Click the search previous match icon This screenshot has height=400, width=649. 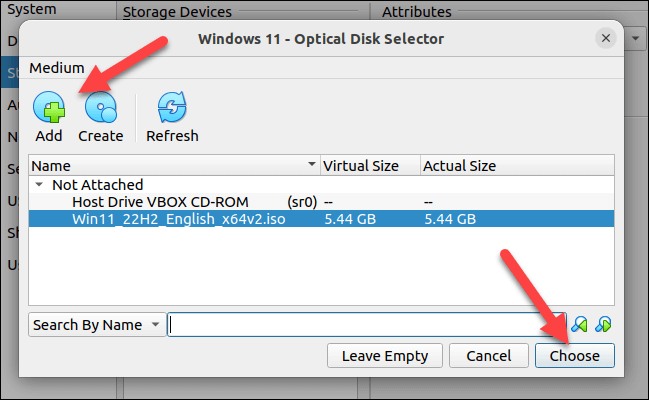578,324
